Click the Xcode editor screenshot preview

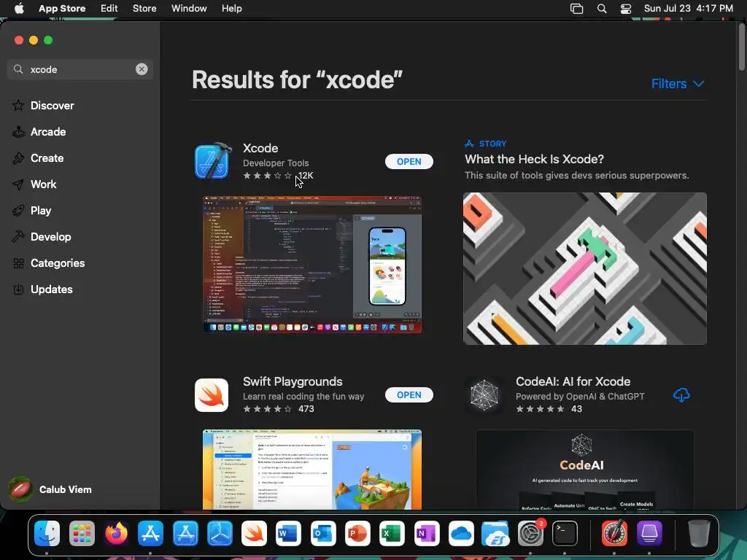coord(312,264)
